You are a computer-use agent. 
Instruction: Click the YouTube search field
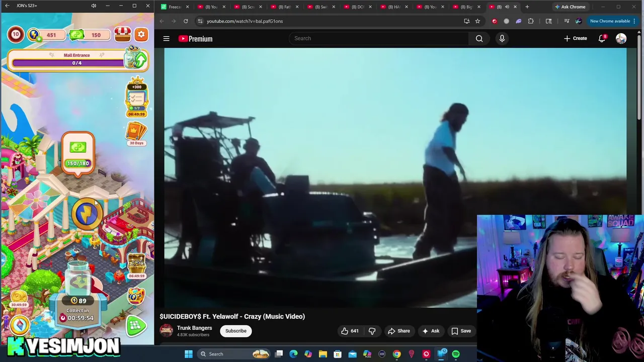[378, 38]
